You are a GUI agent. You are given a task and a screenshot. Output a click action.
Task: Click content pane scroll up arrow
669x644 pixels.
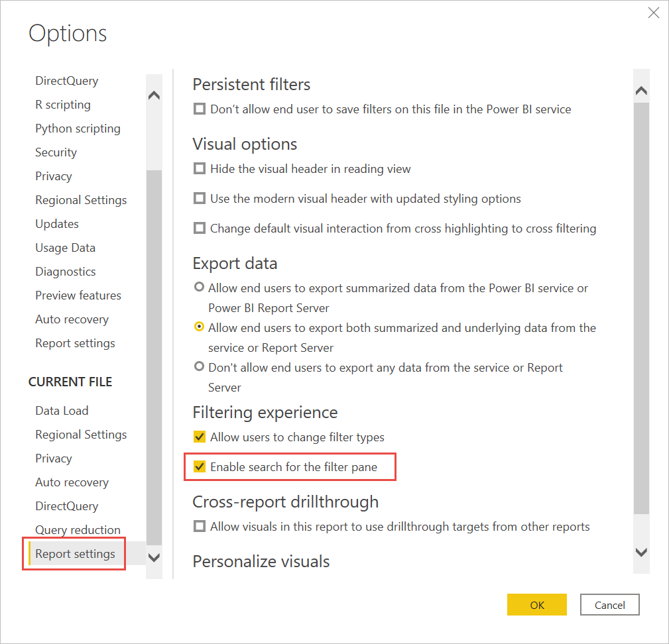pos(641,90)
